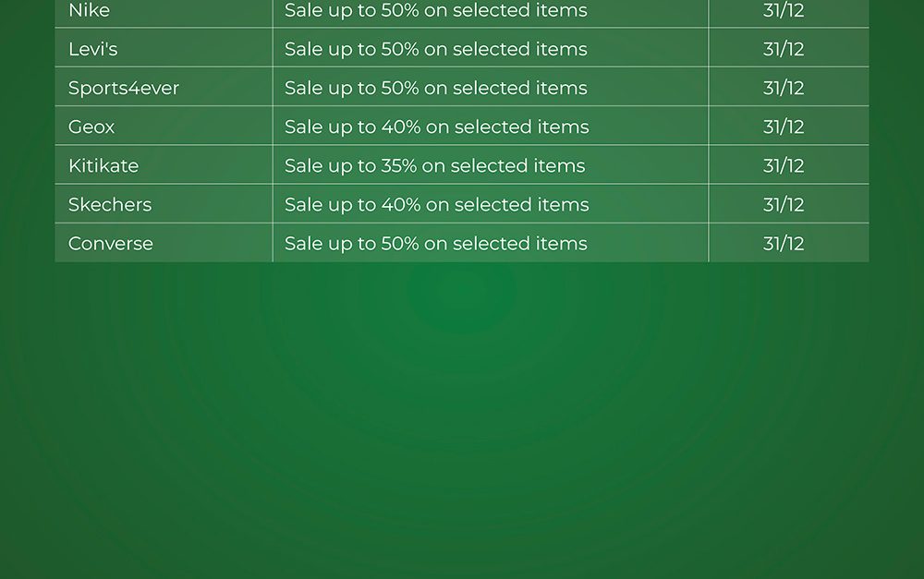Click the Nike brand name cell
The height and width of the screenshot is (579, 924).
(x=89, y=11)
